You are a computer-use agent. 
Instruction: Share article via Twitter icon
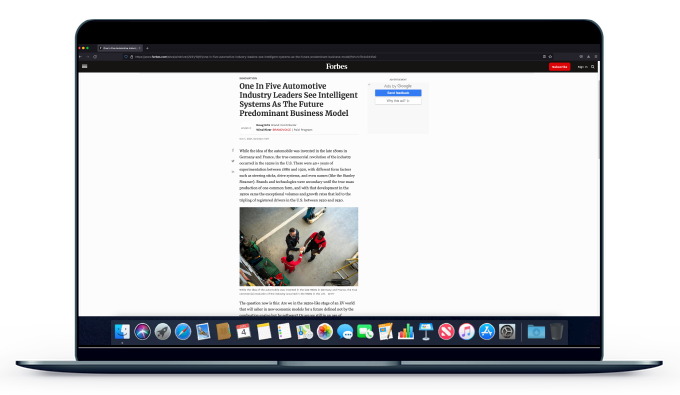click(x=233, y=161)
